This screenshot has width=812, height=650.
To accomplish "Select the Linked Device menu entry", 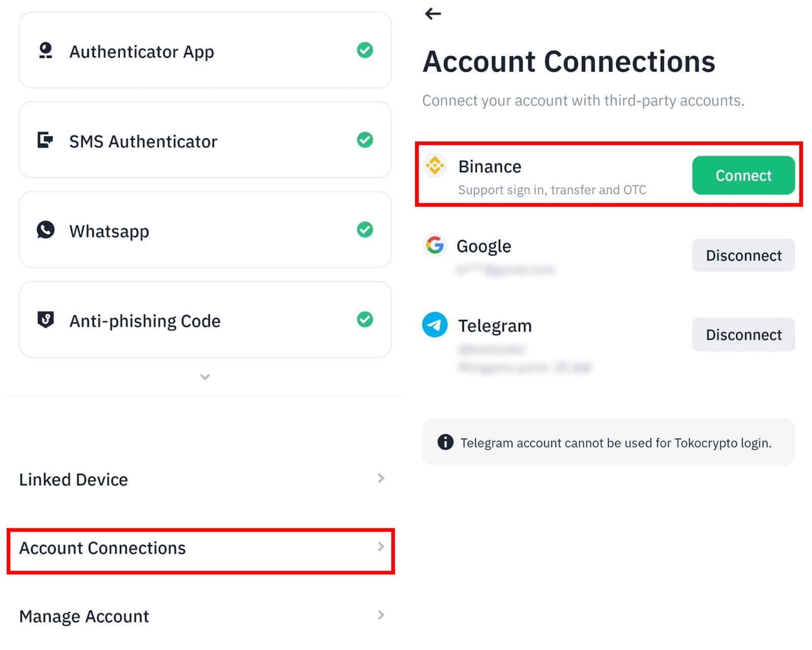I will (74, 479).
